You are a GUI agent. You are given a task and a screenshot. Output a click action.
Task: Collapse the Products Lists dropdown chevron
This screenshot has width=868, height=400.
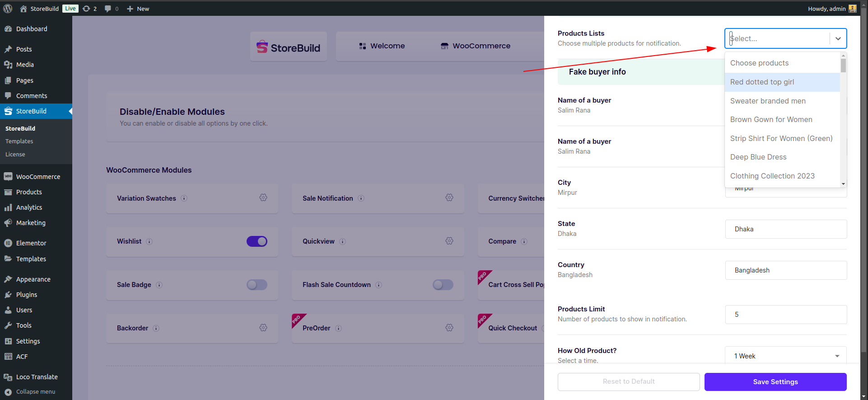(x=838, y=38)
